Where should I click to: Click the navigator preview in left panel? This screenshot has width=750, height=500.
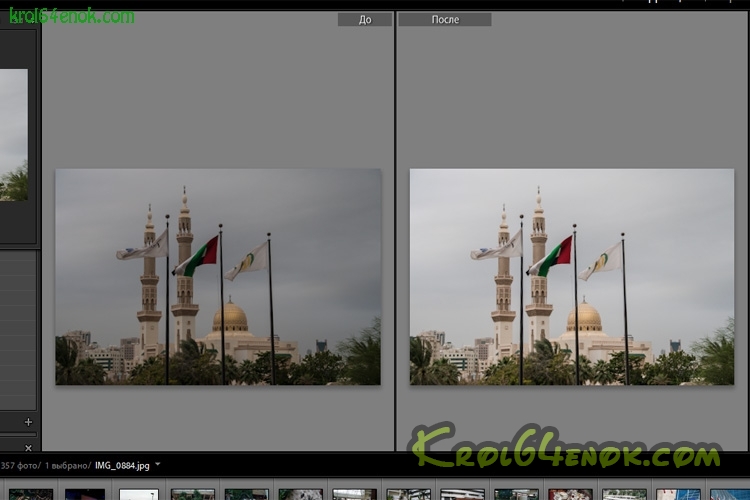[14, 135]
